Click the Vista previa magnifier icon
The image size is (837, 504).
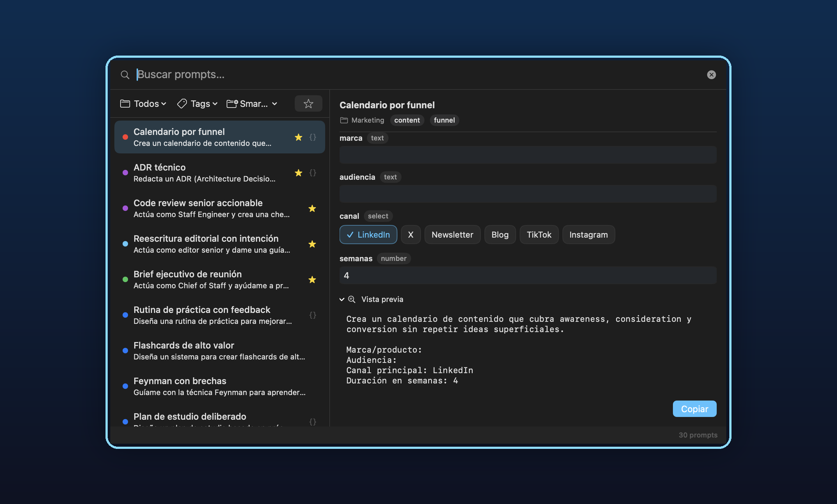coord(352,300)
